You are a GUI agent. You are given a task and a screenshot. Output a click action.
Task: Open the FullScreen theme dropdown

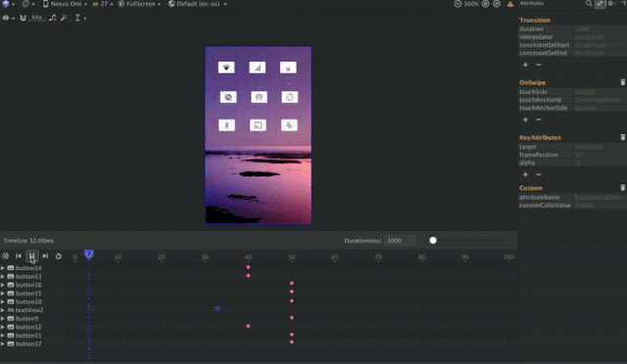coord(139,4)
